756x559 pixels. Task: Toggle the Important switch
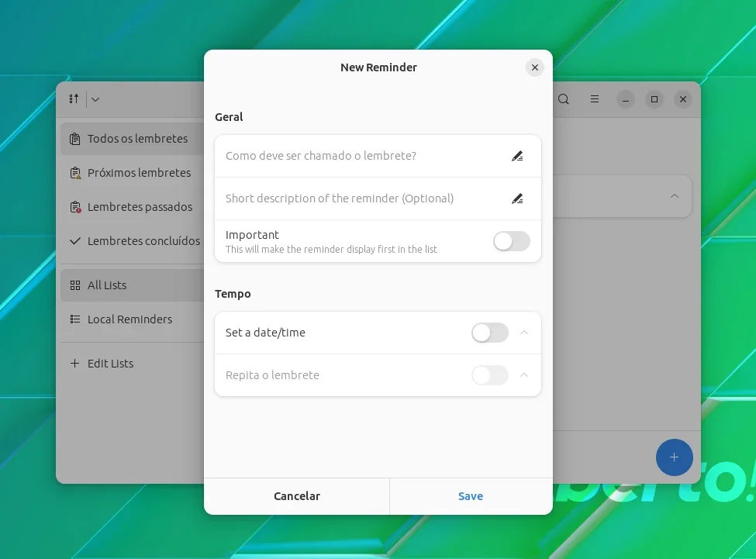click(512, 241)
